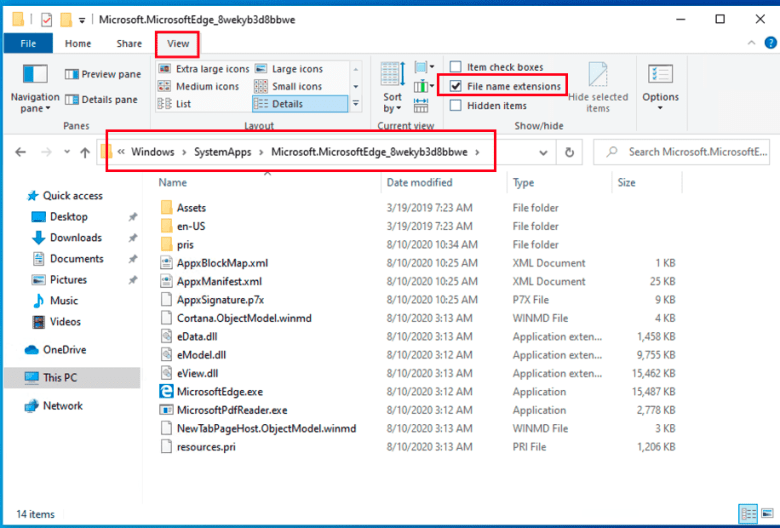Switch to details view status bar icon

748,513
